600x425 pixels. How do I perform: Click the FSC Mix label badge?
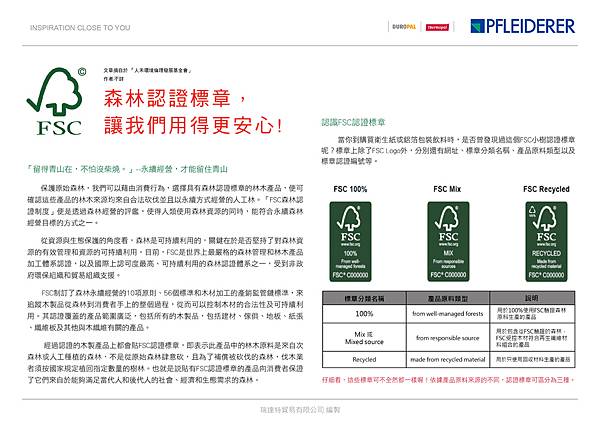point(448,242)
